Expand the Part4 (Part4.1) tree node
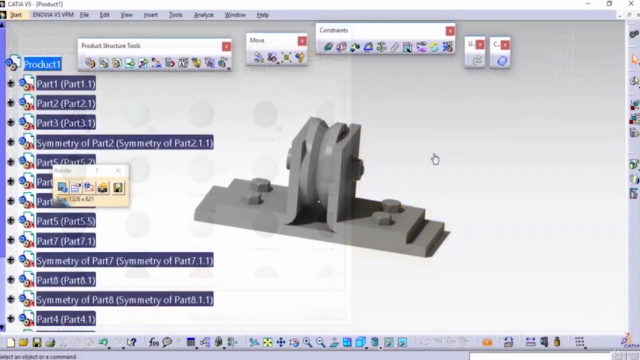This screenshot has width=640, height=360. tap(11, 319)
